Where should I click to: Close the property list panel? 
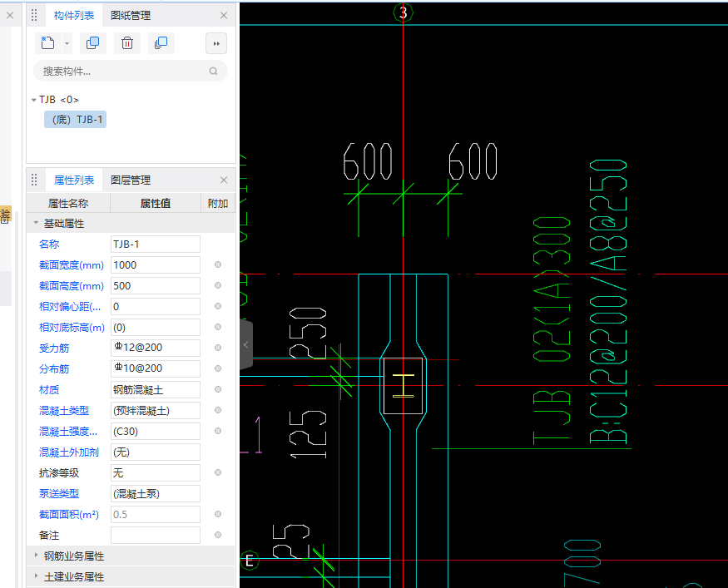[224, 180]
